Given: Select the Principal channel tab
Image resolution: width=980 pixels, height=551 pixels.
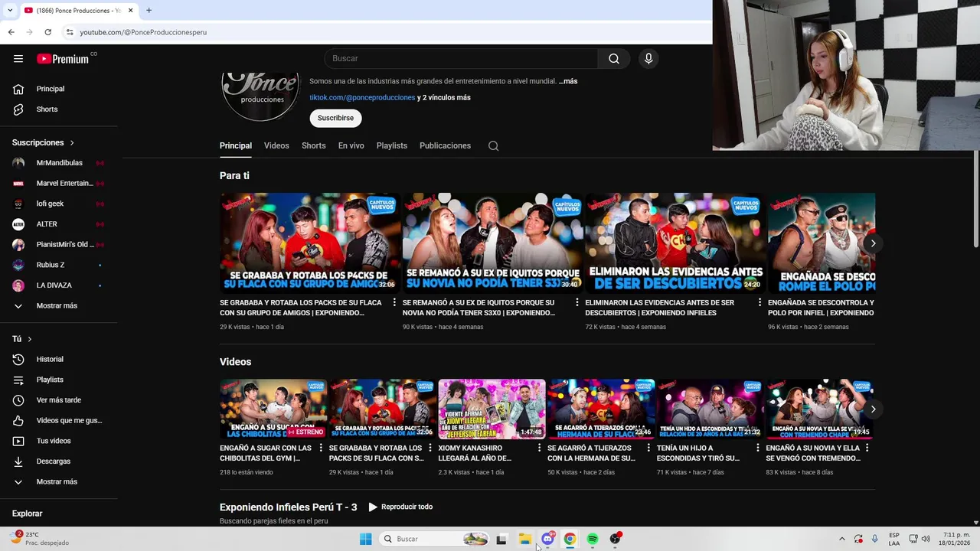Looking at the screenshot, I should click(x=236, y=145).
